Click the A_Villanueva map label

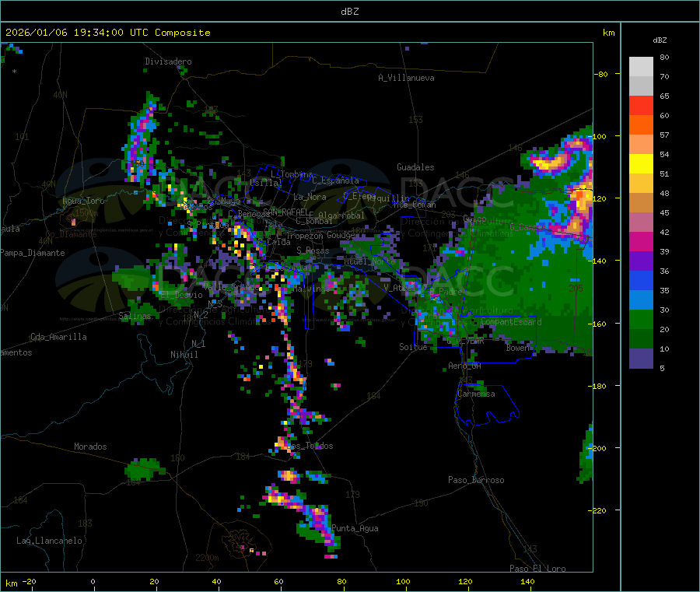pos(406,78)
